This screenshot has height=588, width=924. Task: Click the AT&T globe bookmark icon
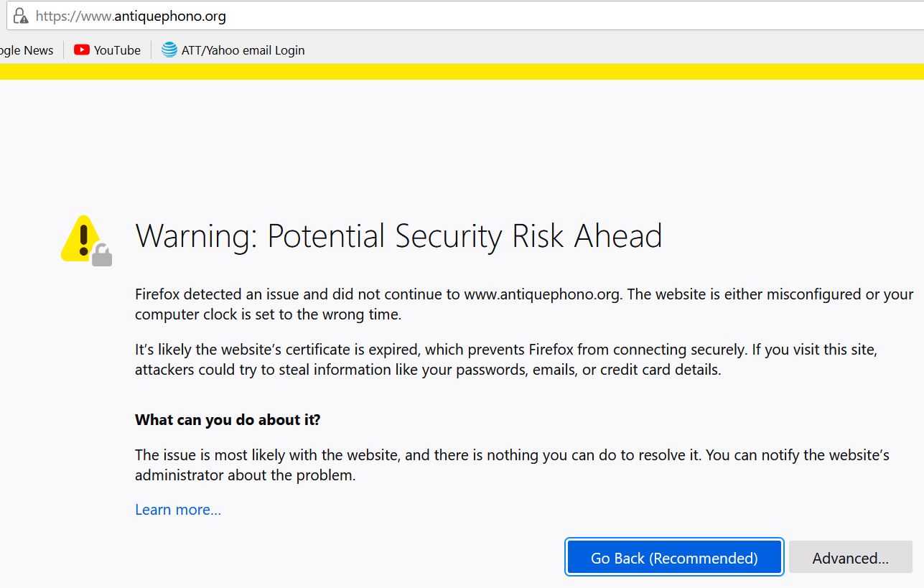[x=169, y=50]
